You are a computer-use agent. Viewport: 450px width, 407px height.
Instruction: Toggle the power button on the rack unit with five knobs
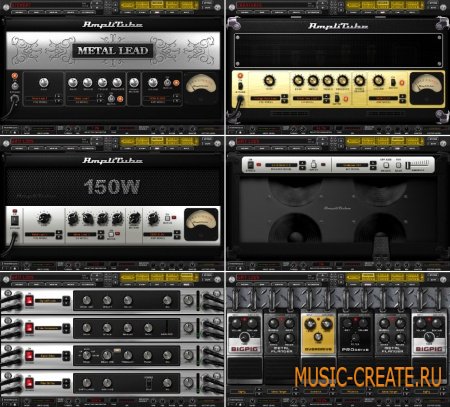[x=29, y=355]
